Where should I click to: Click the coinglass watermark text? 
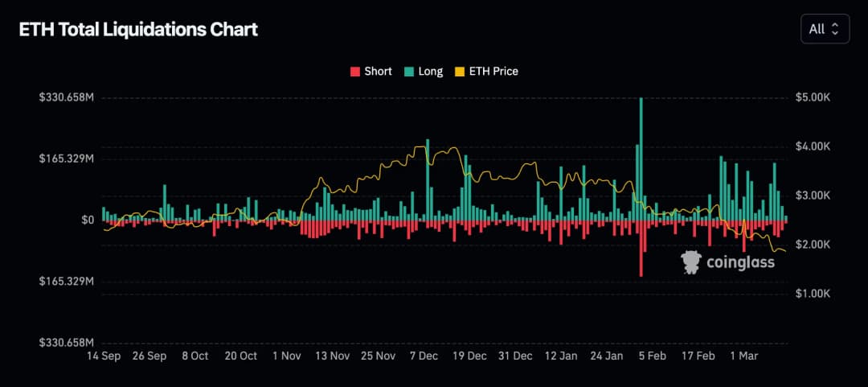pos(740,261)
